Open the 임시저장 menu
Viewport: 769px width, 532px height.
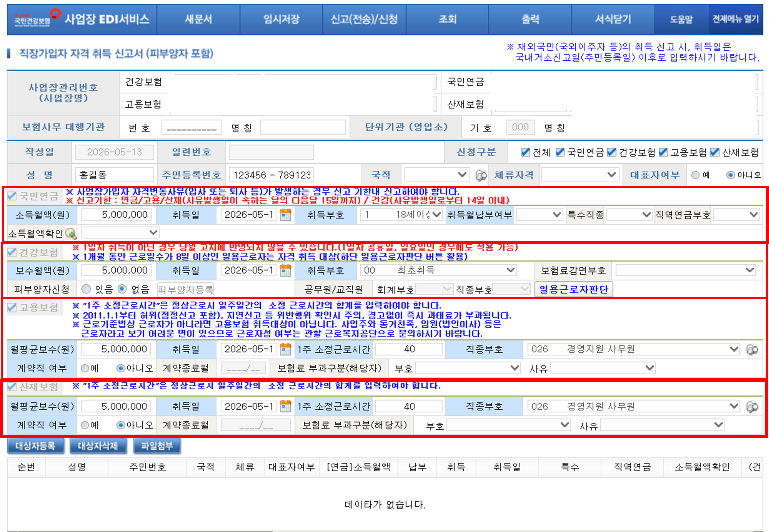(281, 19)
